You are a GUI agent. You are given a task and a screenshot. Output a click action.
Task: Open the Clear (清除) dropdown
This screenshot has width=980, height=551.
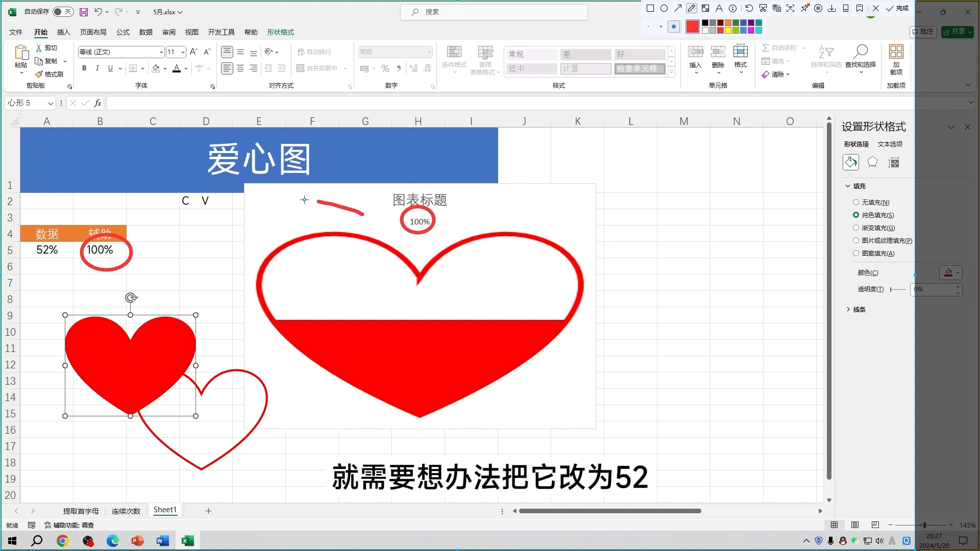point(776,74)
